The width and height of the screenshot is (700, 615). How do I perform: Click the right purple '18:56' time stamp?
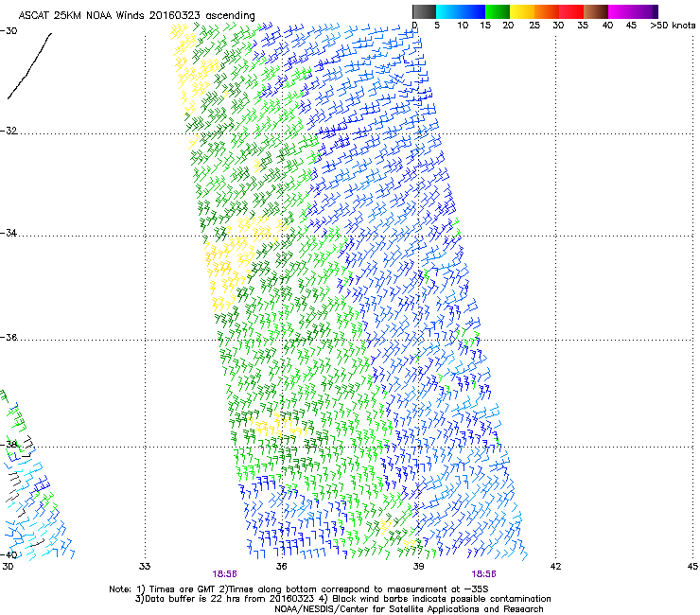[483, 574]
